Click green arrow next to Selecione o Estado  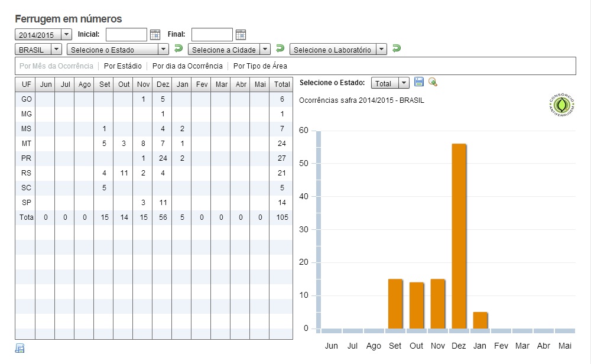coord(178,48)
